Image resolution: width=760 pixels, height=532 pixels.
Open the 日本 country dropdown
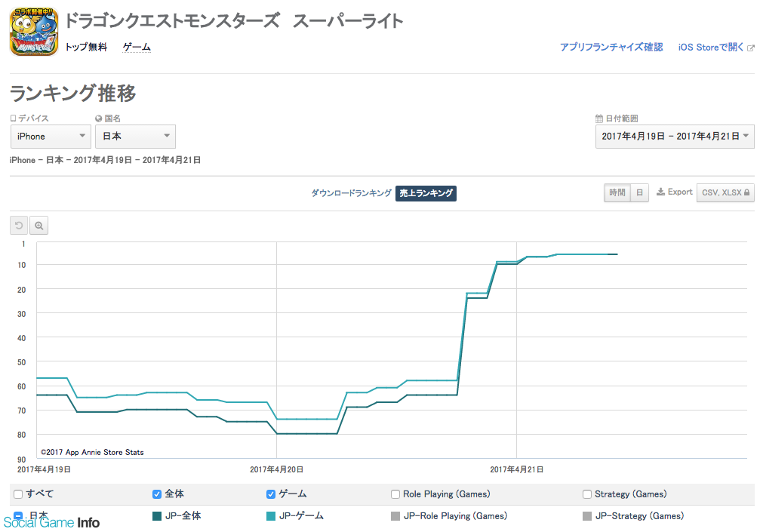pos(135,137)
